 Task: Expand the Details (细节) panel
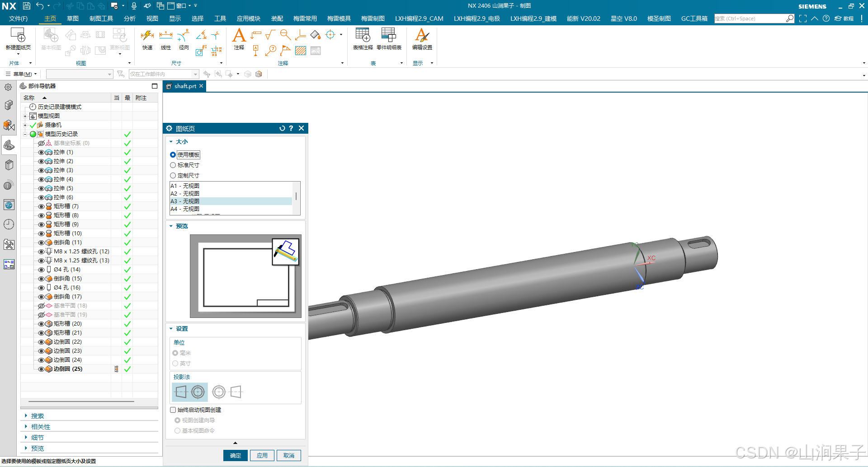coord(26,438)
